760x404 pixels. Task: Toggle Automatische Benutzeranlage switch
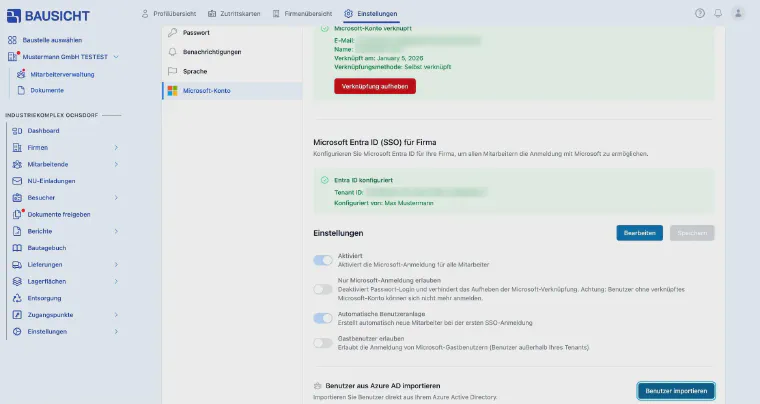[x=323, y=318]
